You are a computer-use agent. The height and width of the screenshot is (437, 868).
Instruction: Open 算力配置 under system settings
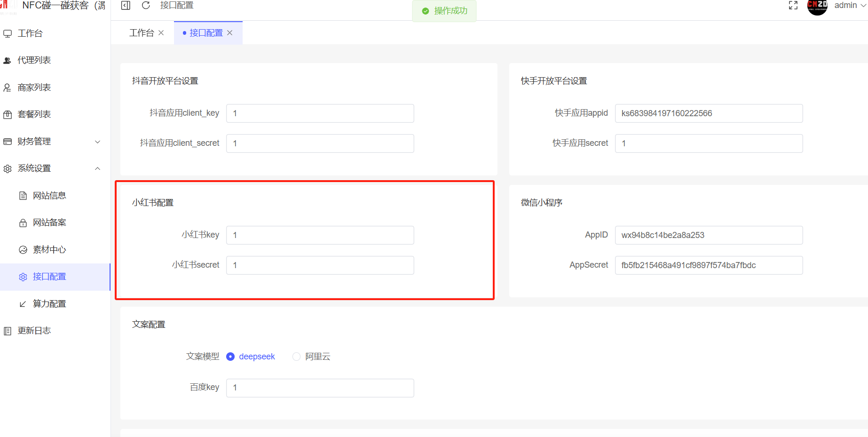point(49,304)
